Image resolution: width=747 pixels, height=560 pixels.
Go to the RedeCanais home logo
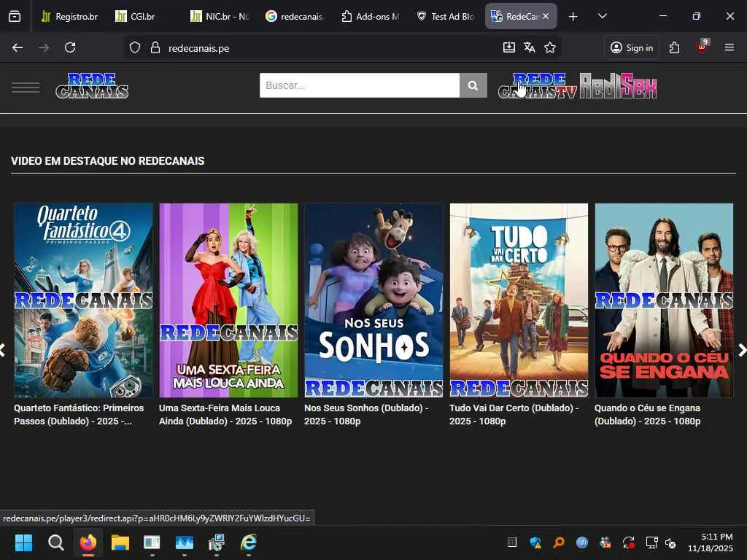pos(92,86)
